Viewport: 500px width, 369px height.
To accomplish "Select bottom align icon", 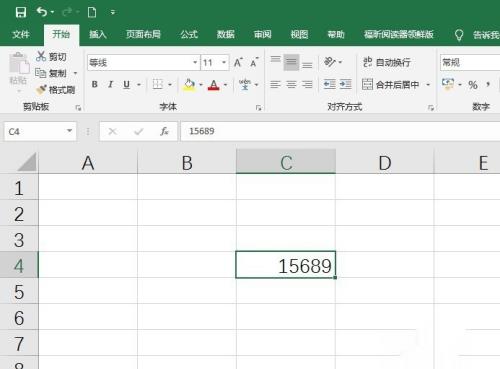I will coord(307,64).
